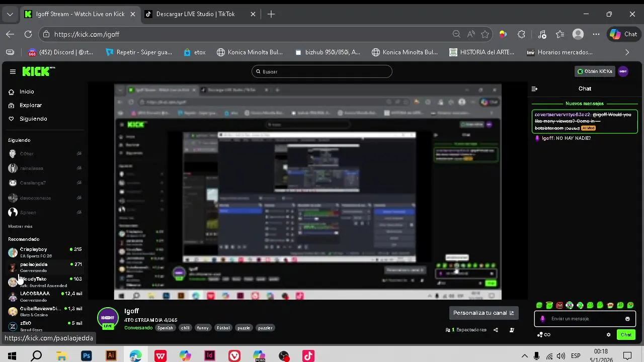Screen dimensions: 644x362
Task: Click the live stream video preview
Action: 308,192
